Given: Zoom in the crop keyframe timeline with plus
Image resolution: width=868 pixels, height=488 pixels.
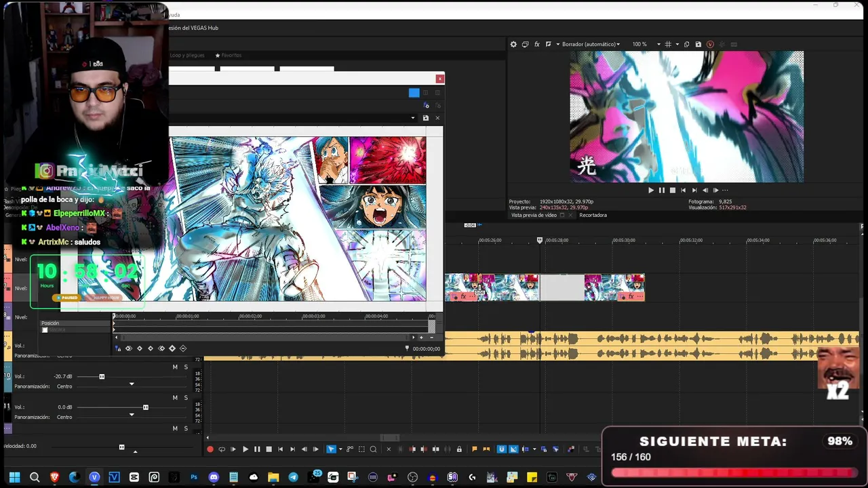Looking at the screenshot, I should tap(421, 337).
